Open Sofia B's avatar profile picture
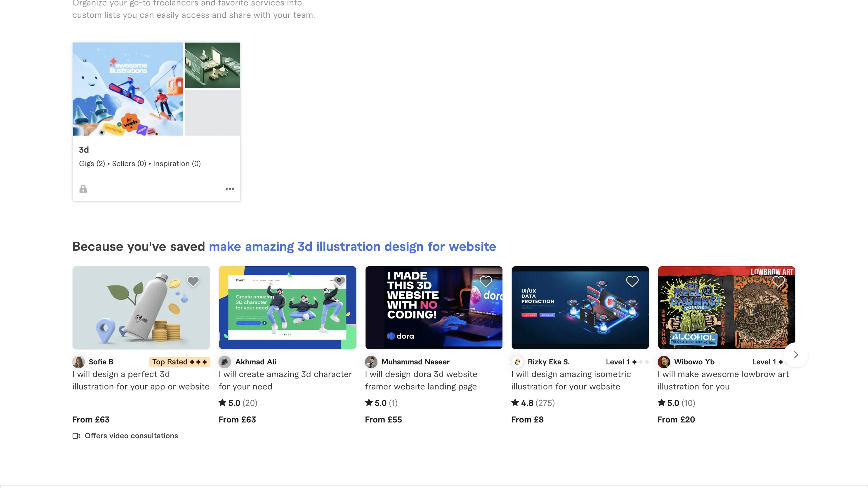Screen dimensions: 868x488 click(78, 362)
